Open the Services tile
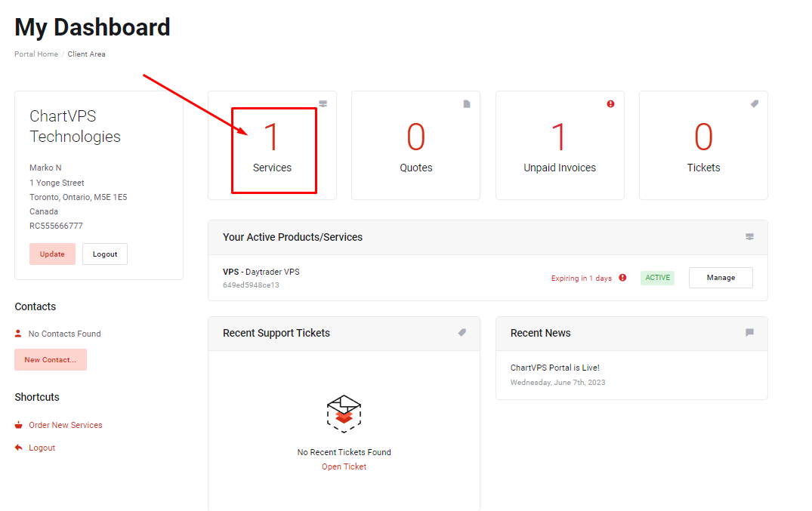812x511 pixels. point(272,147)
